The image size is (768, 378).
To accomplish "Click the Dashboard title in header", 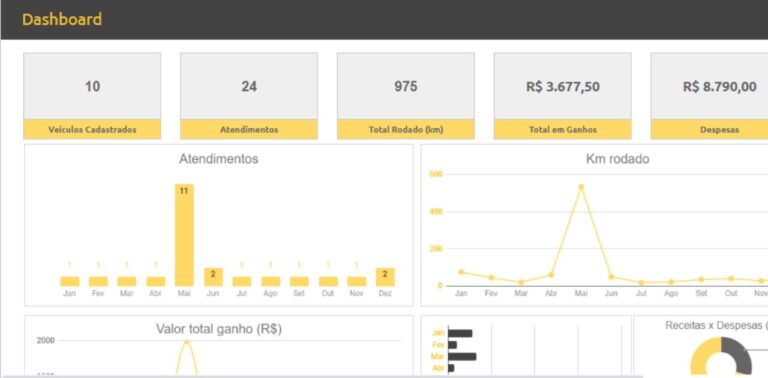I will click(x=62, y=20).
